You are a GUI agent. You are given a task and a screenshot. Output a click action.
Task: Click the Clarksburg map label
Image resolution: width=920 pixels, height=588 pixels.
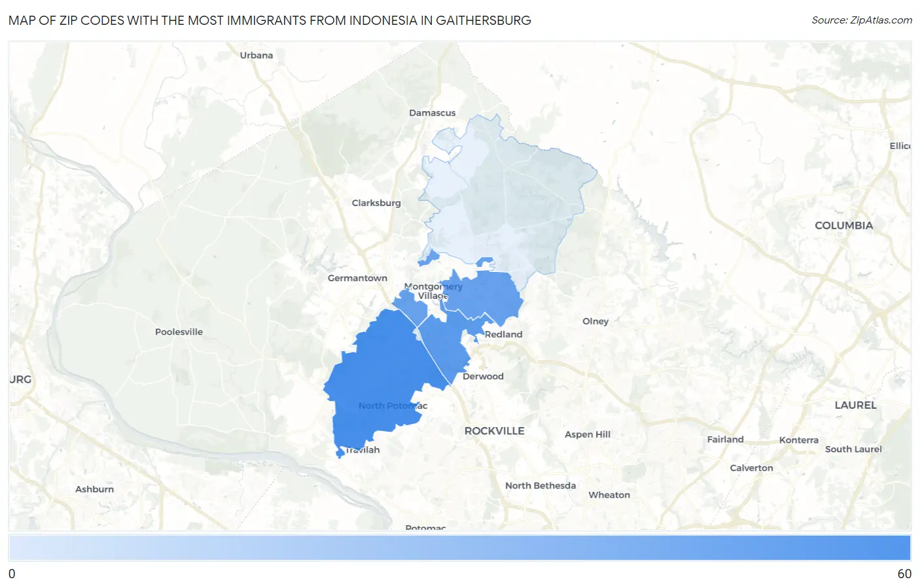376,203
